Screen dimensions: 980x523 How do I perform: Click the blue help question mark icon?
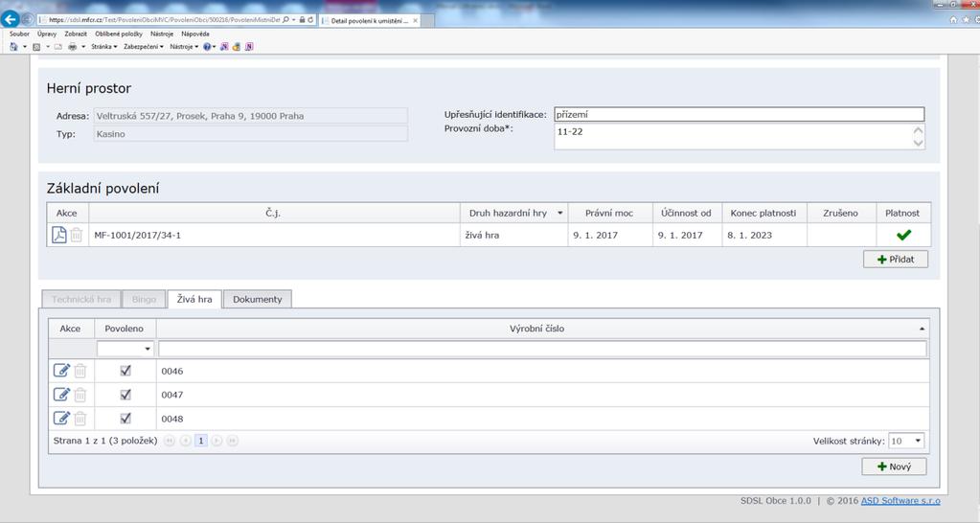(207, 47)
